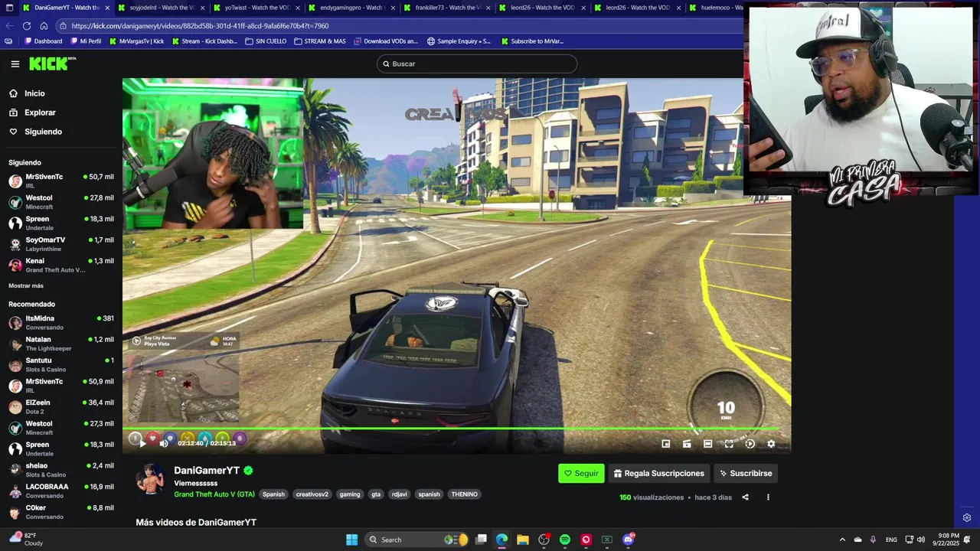Click the browser back arrow
The height and width of the screenshot is (551, 980).
pyautogui.click(x=8, y=25)
